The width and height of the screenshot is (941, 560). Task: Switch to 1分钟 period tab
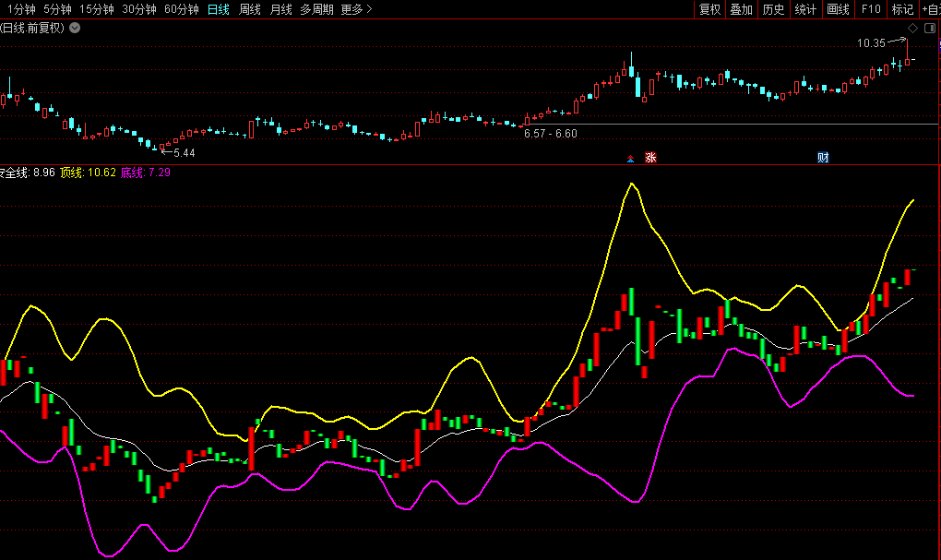tap(20, 9)
